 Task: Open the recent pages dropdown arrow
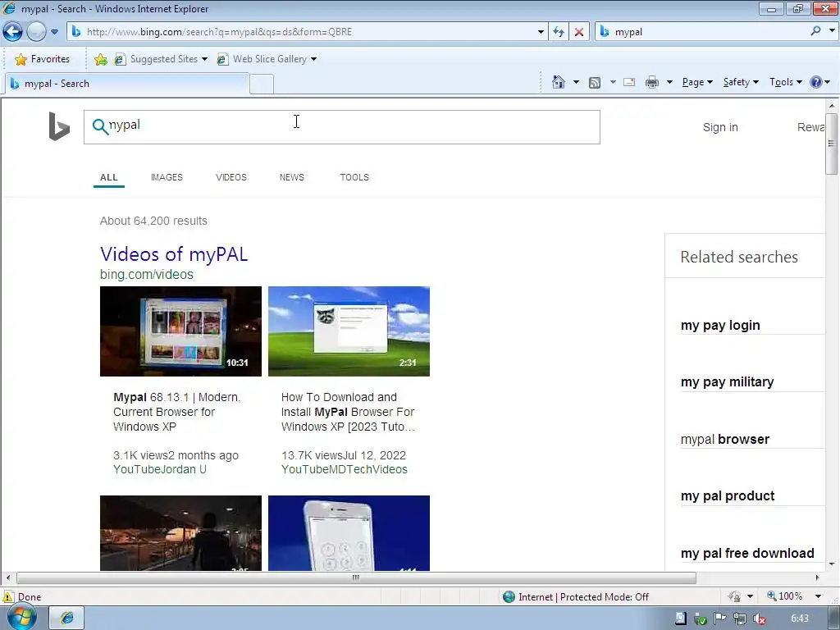(55, 32)
